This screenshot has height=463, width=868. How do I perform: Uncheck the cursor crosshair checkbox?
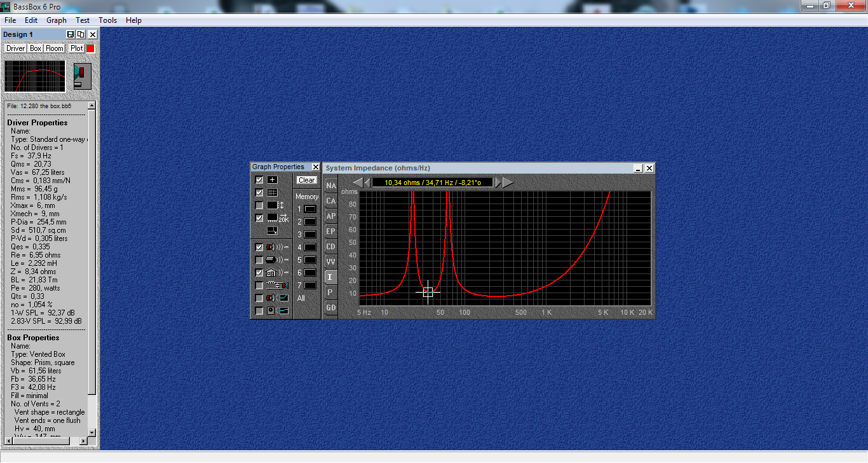pos(259,180)
